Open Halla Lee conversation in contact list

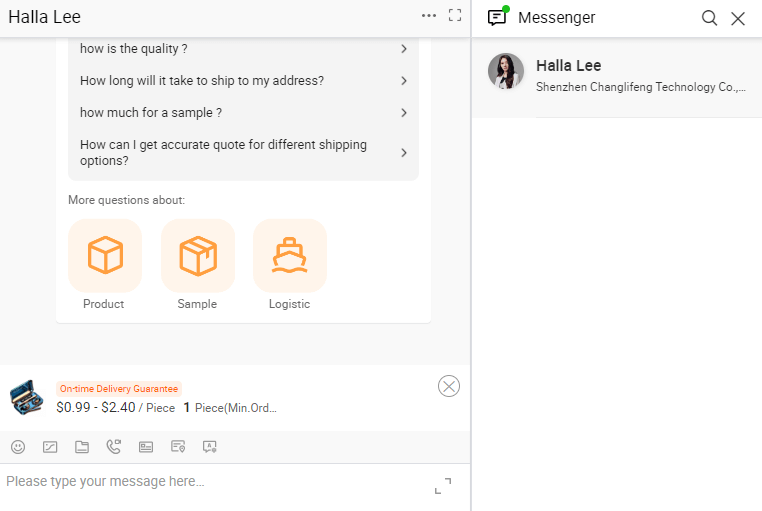tap(617, 77)
